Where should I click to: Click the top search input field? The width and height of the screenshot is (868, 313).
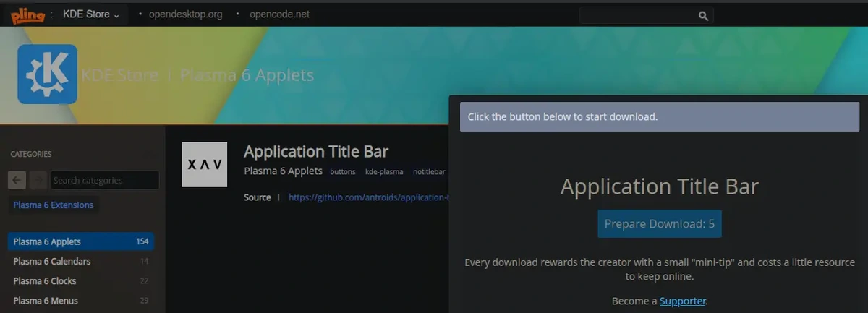point(637,15)
